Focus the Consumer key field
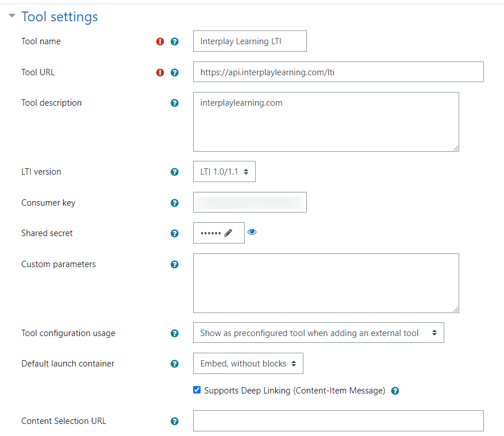 pyautogui.click(x=250, y=202)
